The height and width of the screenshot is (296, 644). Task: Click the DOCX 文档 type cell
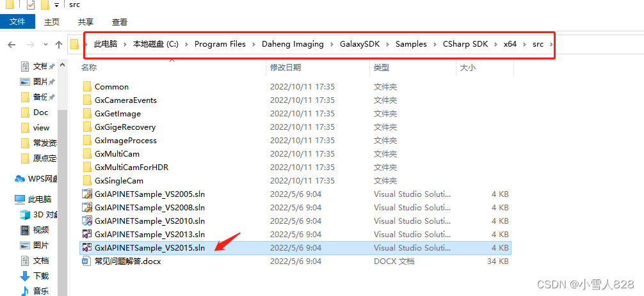pyautogui.click(x=394, y=261)
